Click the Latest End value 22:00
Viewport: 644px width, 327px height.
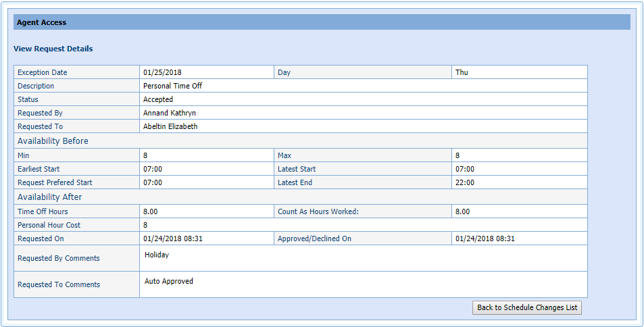click(x=465, y=182)
